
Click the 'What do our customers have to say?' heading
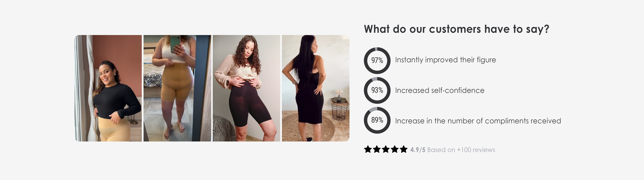point(457,29)
